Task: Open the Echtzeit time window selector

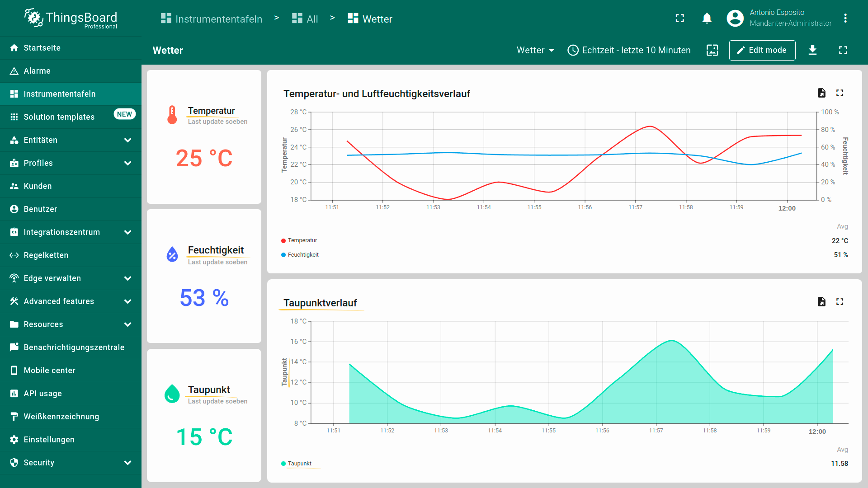Action: [x=629, y=50]
